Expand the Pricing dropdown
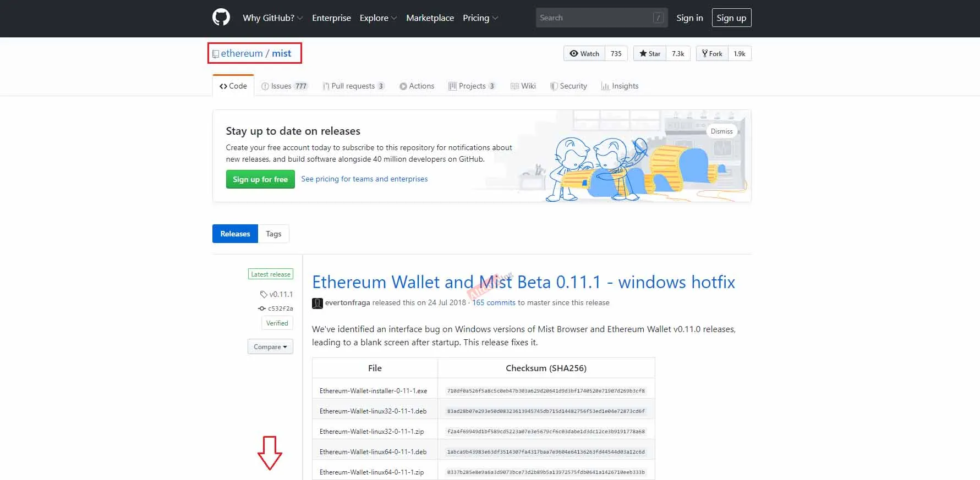 tap(480, 18)
